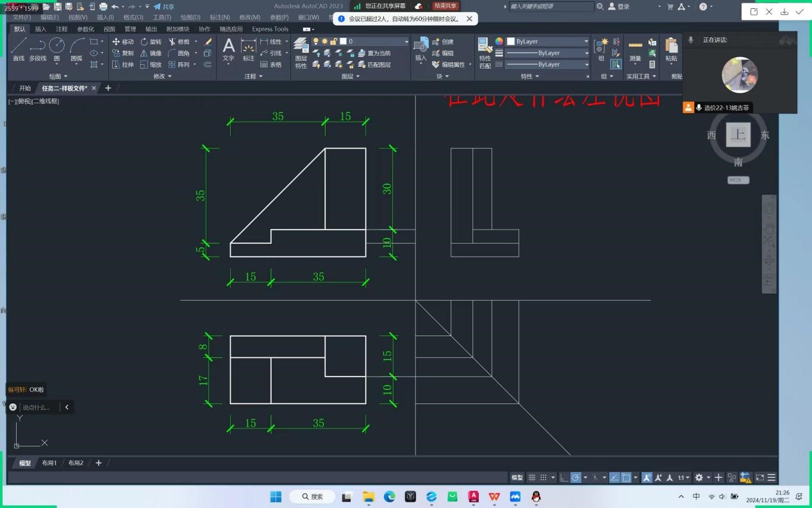Viewport: 812px width, 508px height.
Task: Activate the Move (移动) command
Action: (122, 42)
